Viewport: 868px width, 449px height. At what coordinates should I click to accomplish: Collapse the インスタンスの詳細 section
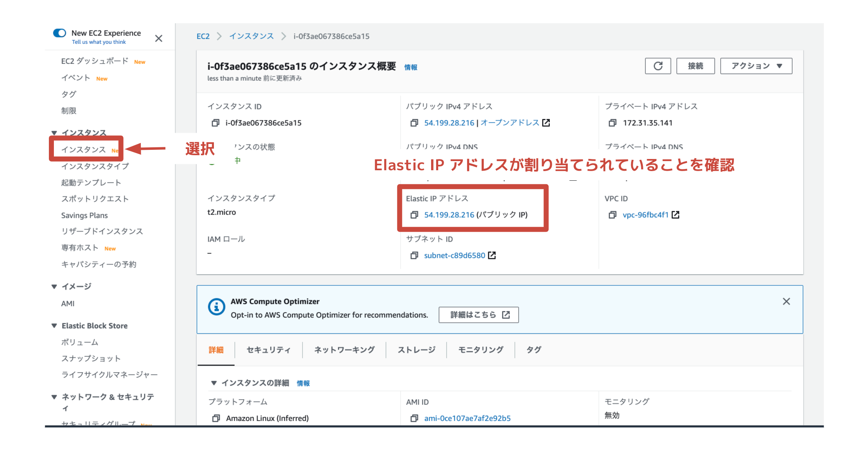(214, 383)
